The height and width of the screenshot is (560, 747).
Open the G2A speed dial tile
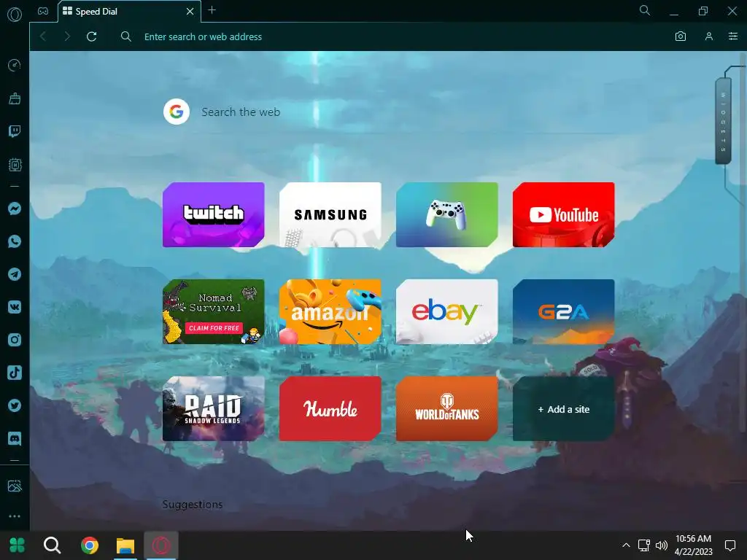click(x=564, y=312)
